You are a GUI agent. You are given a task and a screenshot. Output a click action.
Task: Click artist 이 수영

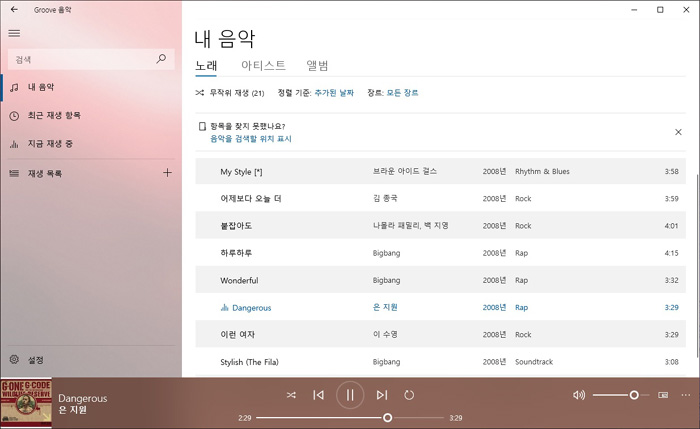(385, 334)
